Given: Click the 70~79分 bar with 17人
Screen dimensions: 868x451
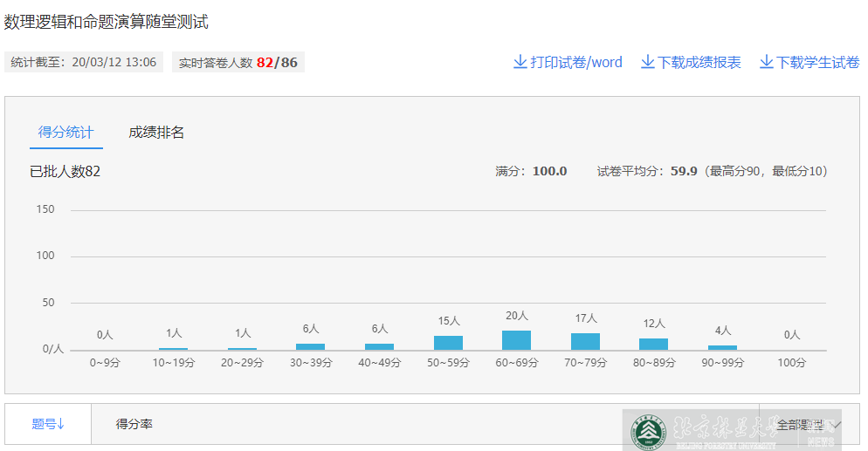Looking at the screenshot, I should point(585,341).
